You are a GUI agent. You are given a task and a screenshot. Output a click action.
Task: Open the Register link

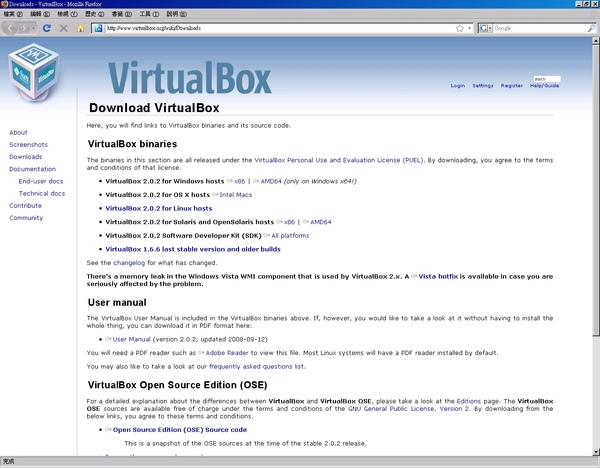(512, 86)
